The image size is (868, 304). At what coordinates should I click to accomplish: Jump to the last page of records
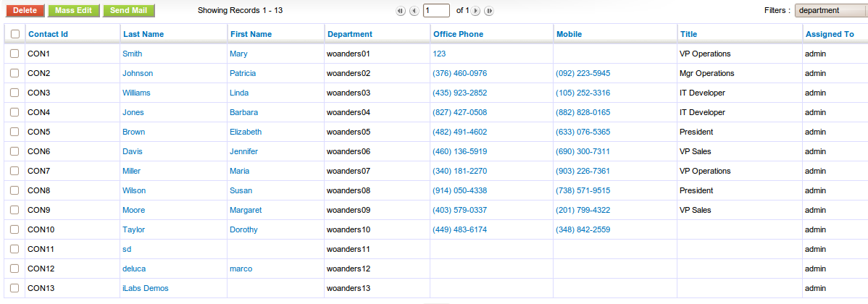click(x=489, y=11)
